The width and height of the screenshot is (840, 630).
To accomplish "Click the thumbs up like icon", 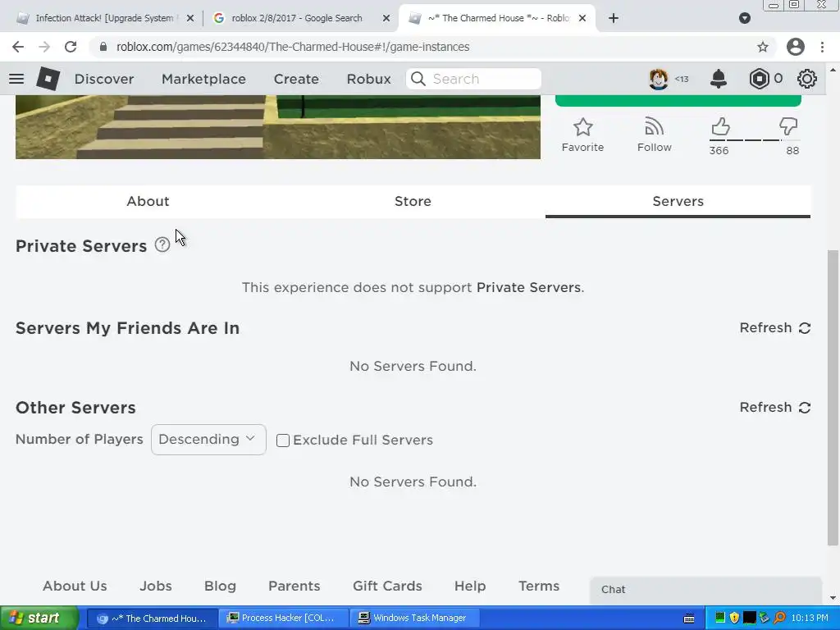I will point(720,127).
